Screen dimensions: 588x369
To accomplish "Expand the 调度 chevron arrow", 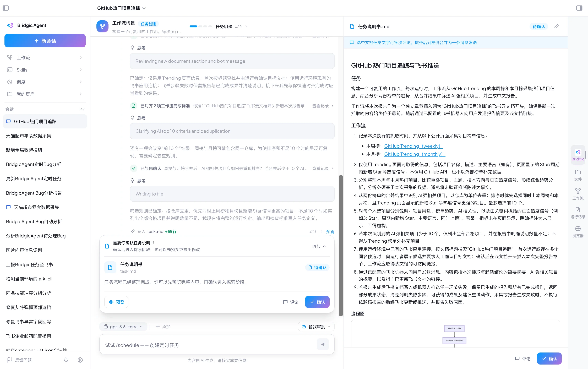I will point(80,82).
